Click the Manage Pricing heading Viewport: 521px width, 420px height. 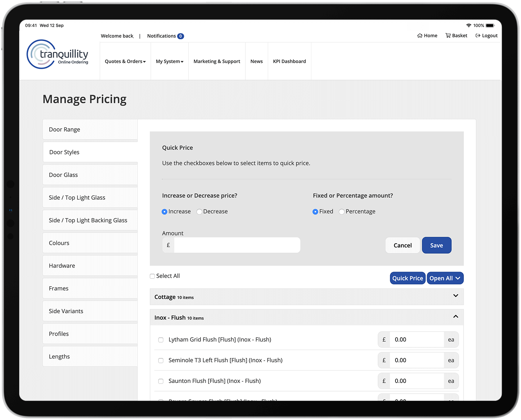[84, 99]
